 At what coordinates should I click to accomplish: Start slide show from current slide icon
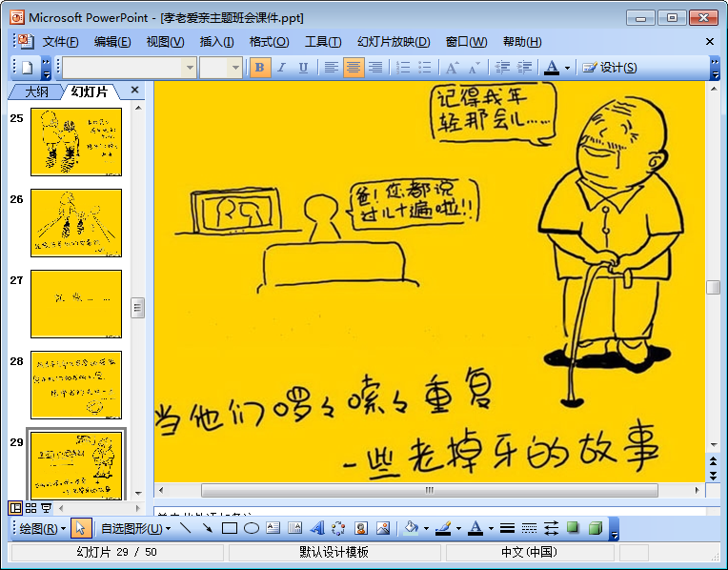pos(46,508)
